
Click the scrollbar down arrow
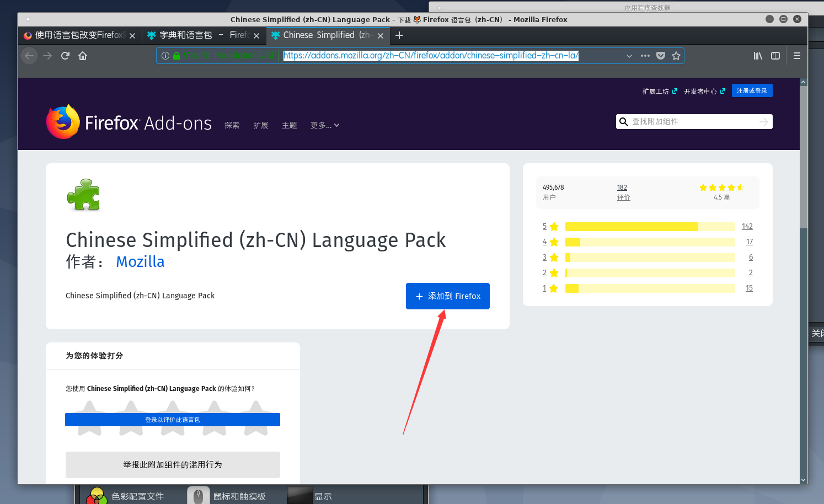pos(804,480)
